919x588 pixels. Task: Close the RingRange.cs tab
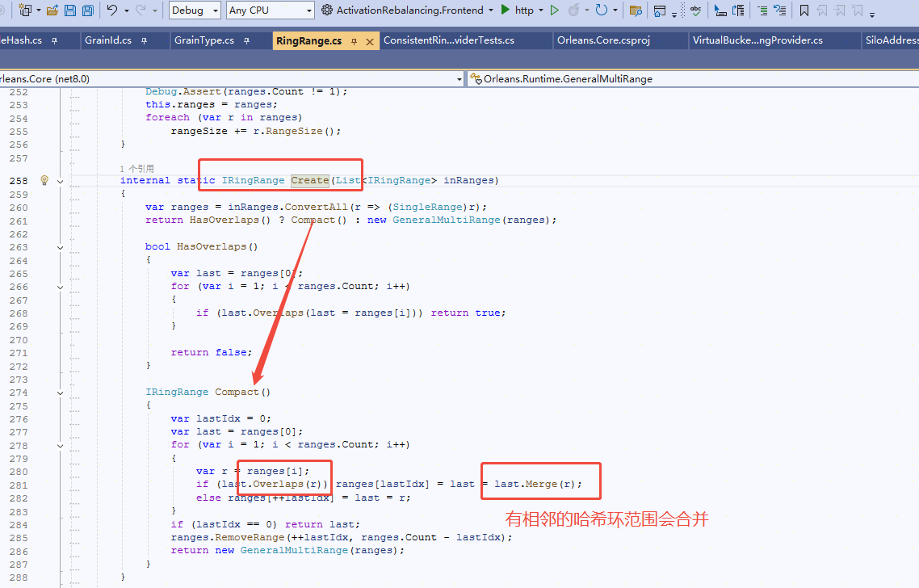click(x=370, y=42)
